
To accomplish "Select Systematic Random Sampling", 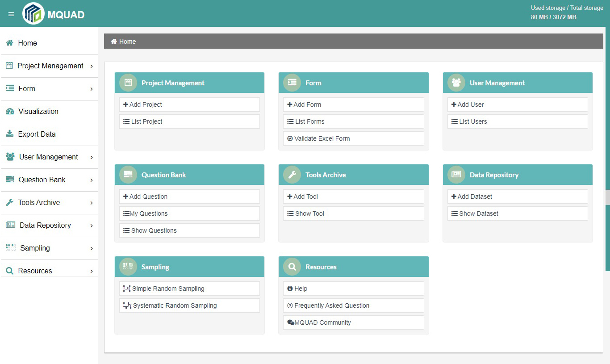I will (174, 305).
